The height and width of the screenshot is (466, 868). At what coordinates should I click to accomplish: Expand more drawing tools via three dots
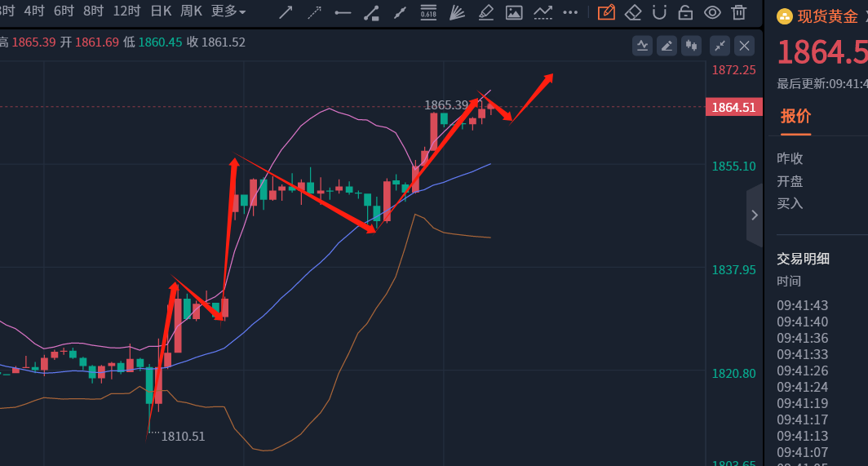570,12
